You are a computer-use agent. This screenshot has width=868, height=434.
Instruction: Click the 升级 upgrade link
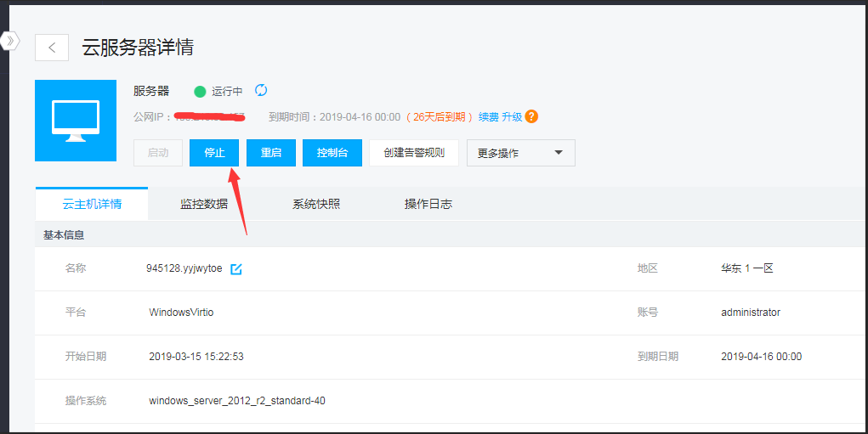(512, 117)
